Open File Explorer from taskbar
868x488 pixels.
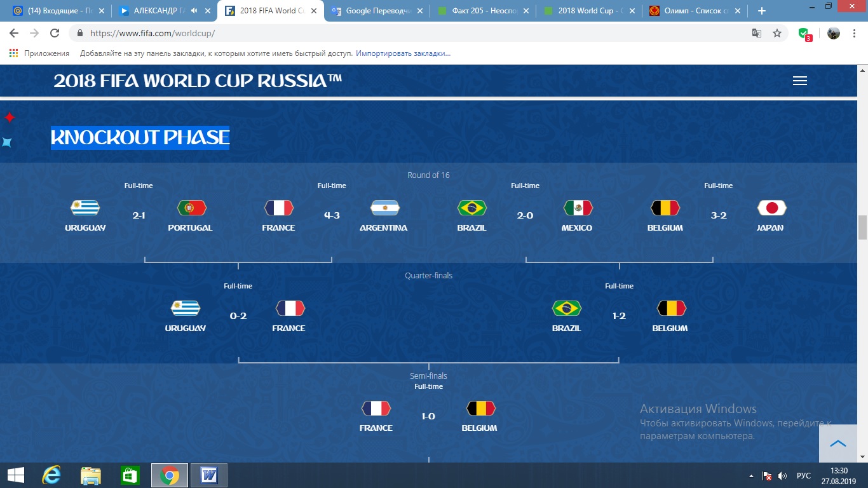click(x=91, y=475)
